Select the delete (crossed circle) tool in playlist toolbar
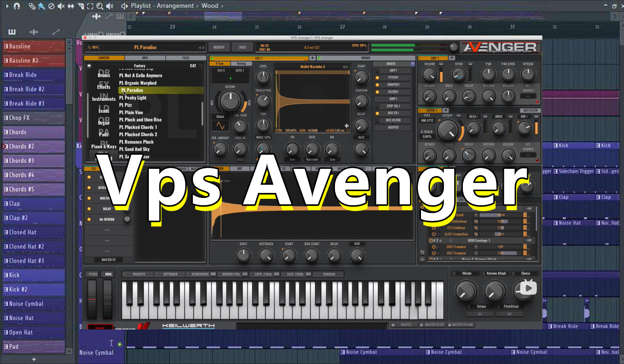Viewport: 624px width, 364px height. [51, 6]
